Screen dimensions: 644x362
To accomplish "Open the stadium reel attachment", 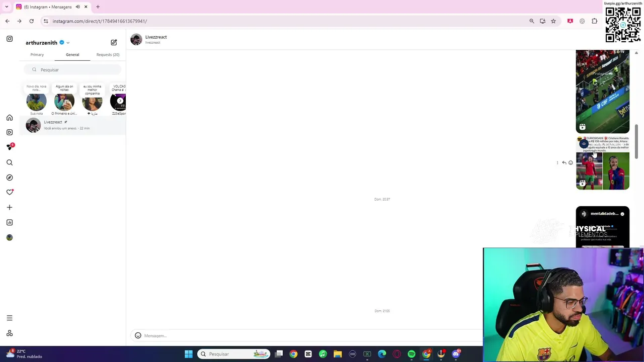I will 602,91.
